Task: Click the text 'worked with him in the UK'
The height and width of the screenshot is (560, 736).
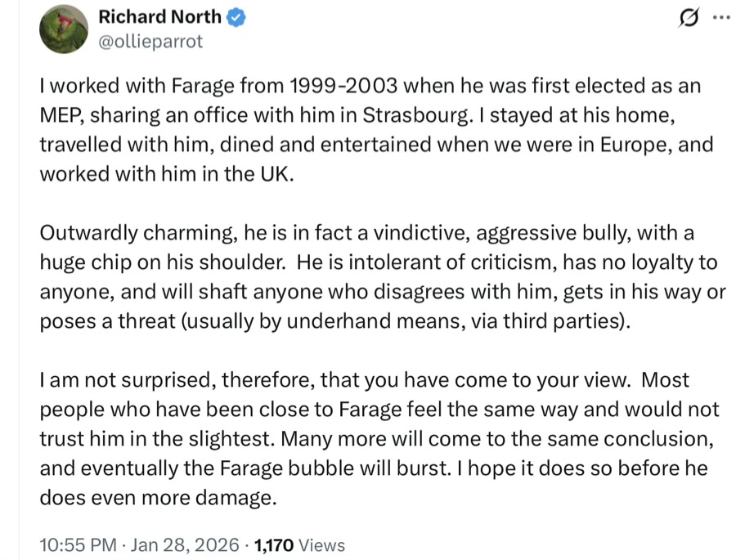Action: 165,174
